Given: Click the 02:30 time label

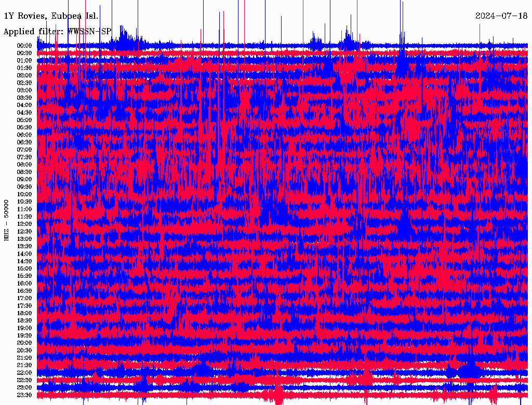Looking at the screenshot, I should (x=24, y=83).
